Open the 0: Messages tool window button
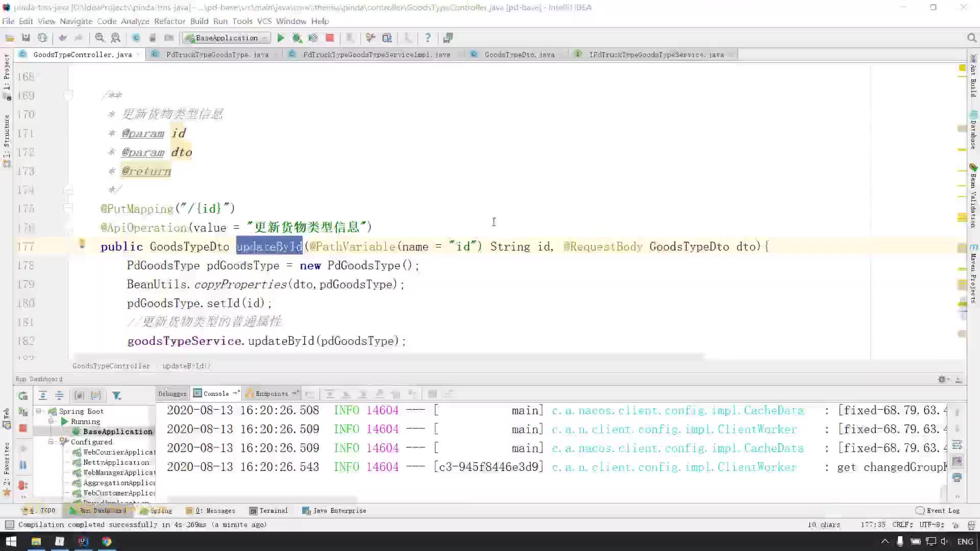 pyautogui.click(x=210, y=510)
